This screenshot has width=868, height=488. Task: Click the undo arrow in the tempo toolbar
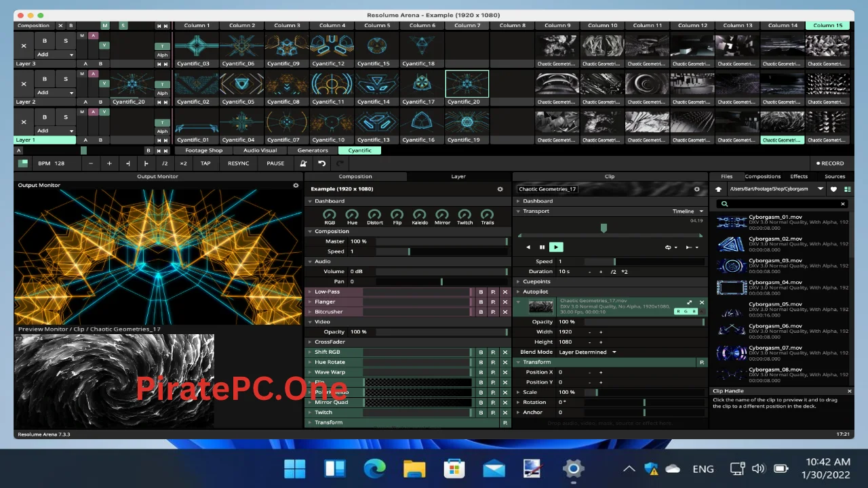pyautogui.click(x=321, y=163)
